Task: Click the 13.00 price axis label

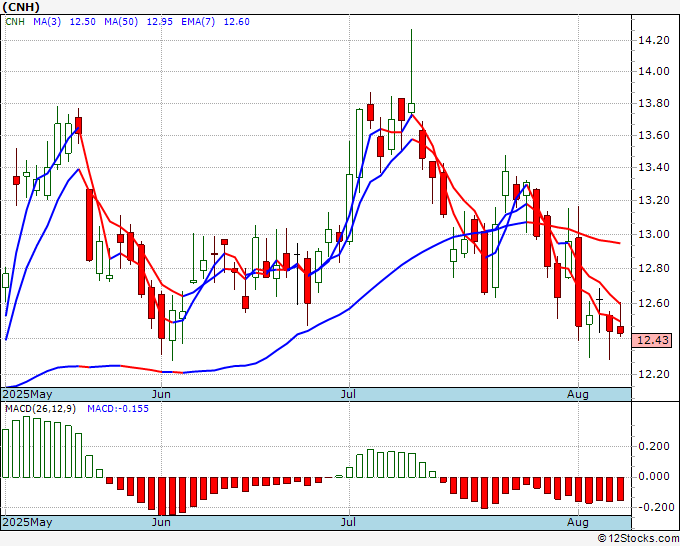Action: 653,235
